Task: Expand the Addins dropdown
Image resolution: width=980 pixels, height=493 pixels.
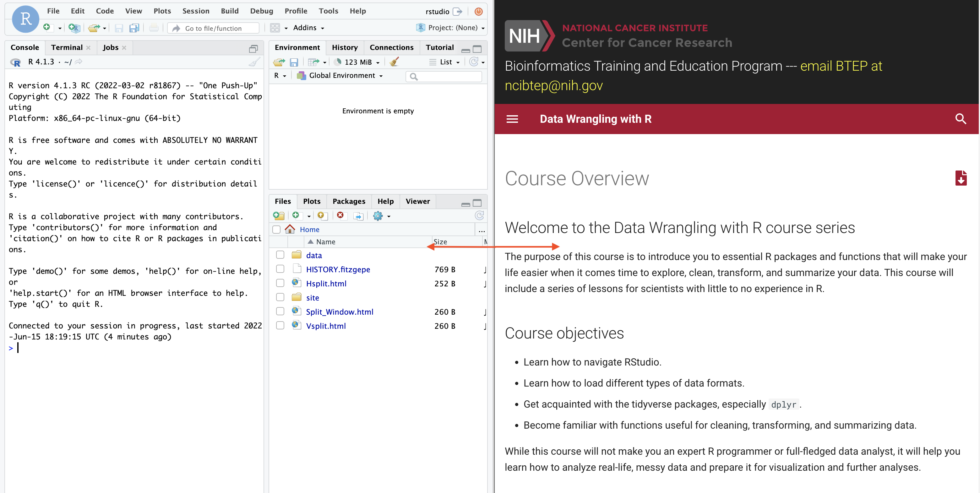Action: pos(308,28)
